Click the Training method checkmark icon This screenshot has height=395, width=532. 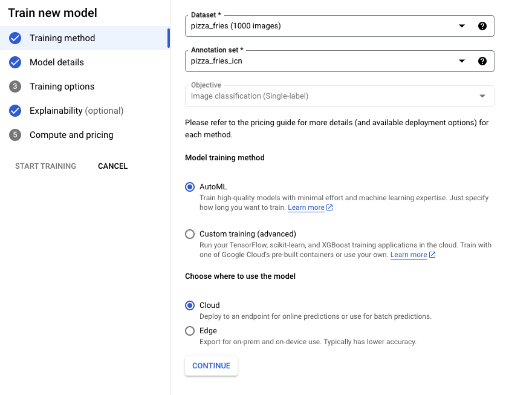click(15, 38)
